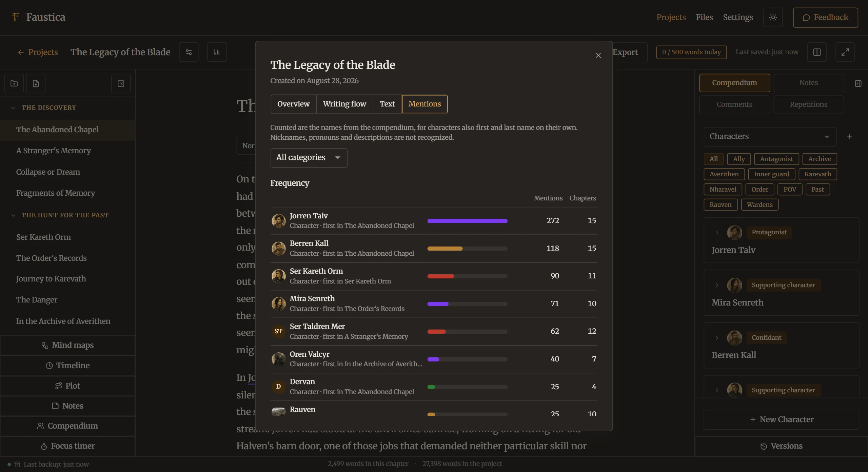Switch to the Overview tab

[x=293, y=104]
